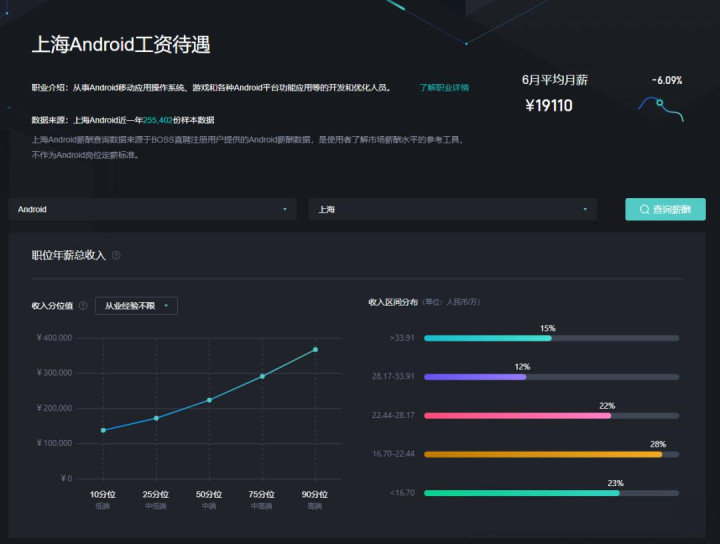This screenshot has width=720, height=544.
Task: Click the 22.44-28.17 pink bar at 22%
Action: click(x=518, y=415)
